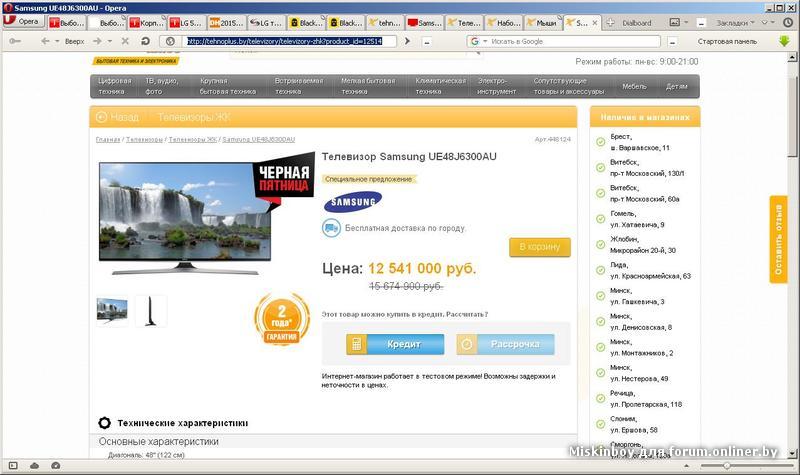This screenshot has width=800, height=475.
Task: Open the ТВ, аудио, фото menu
Action: click(x=161, y=86)
